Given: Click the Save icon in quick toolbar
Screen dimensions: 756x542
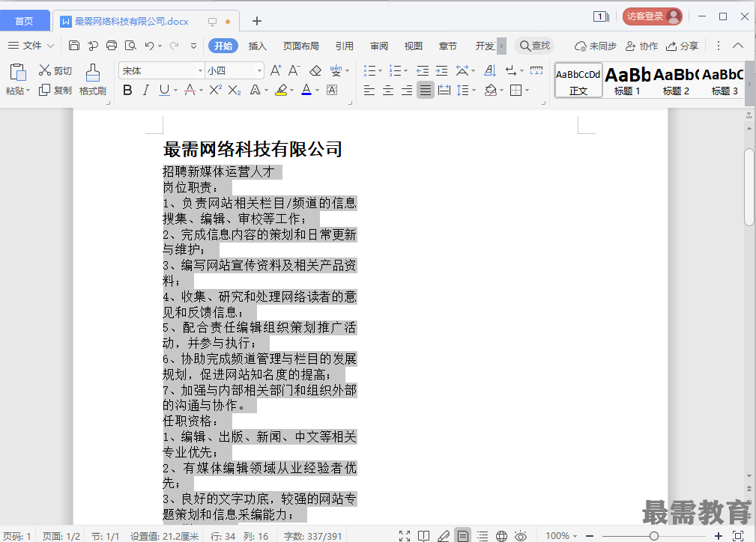Looking at the screenshot, I should point(73,46).
